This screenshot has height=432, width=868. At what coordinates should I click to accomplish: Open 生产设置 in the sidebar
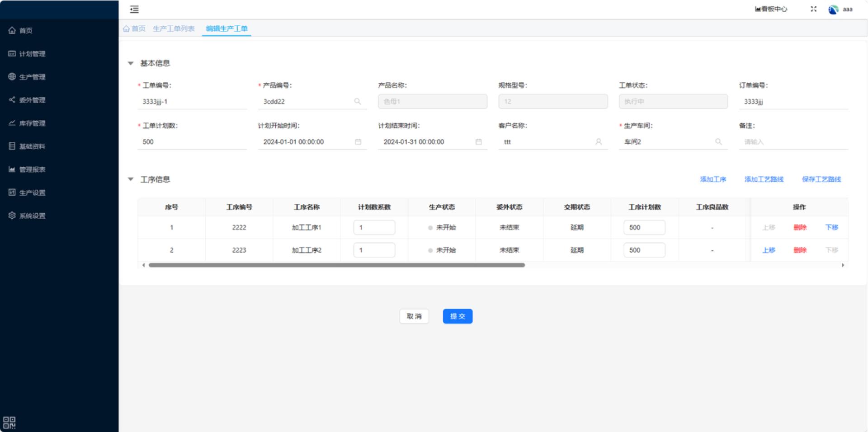click(27, 193)
